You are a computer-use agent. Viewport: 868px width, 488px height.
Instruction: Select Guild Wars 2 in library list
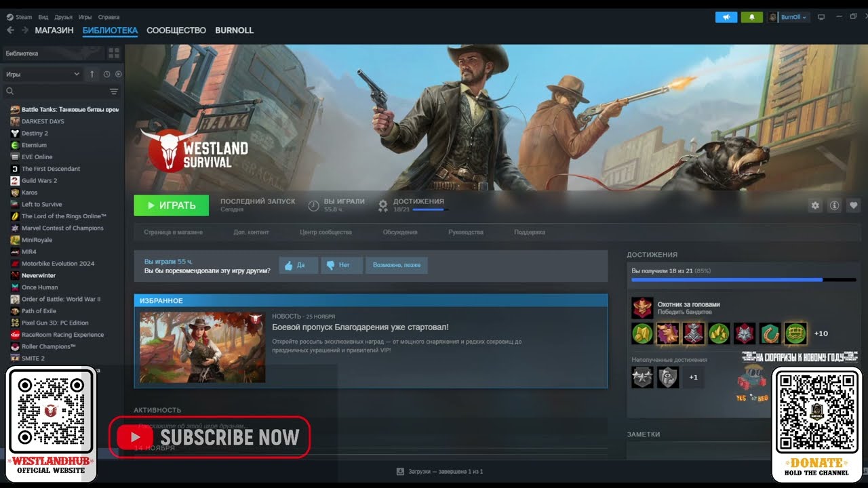pos(39,180)
